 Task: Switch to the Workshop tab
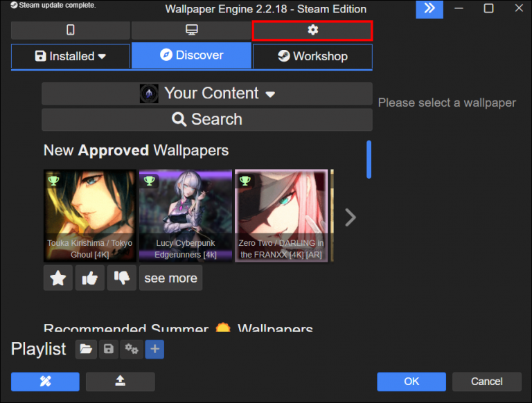coord(312,56)
